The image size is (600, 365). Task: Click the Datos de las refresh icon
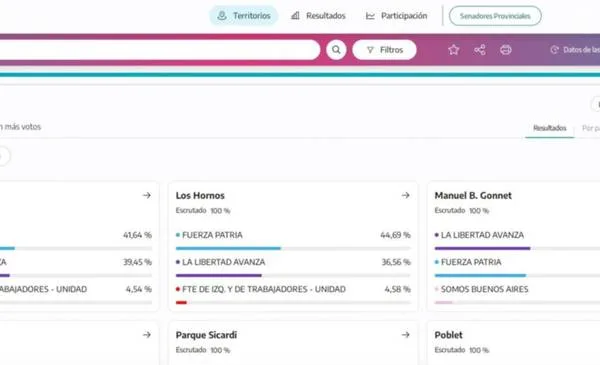(x=554, y=50)
